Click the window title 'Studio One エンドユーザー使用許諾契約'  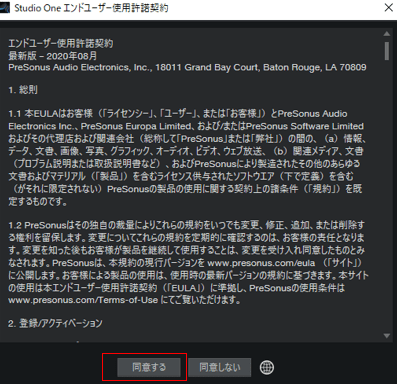click(91, 8)
